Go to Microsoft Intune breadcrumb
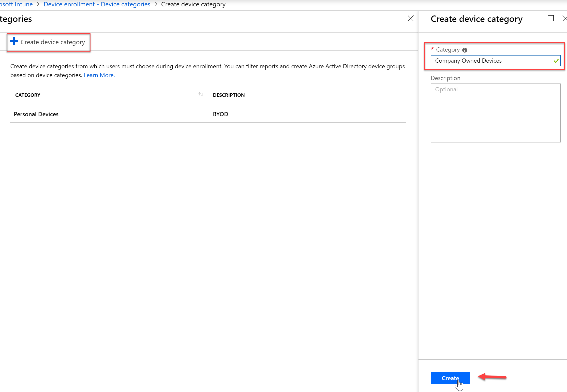This screenshot has height=392, width=567. (x=16, y=4)
